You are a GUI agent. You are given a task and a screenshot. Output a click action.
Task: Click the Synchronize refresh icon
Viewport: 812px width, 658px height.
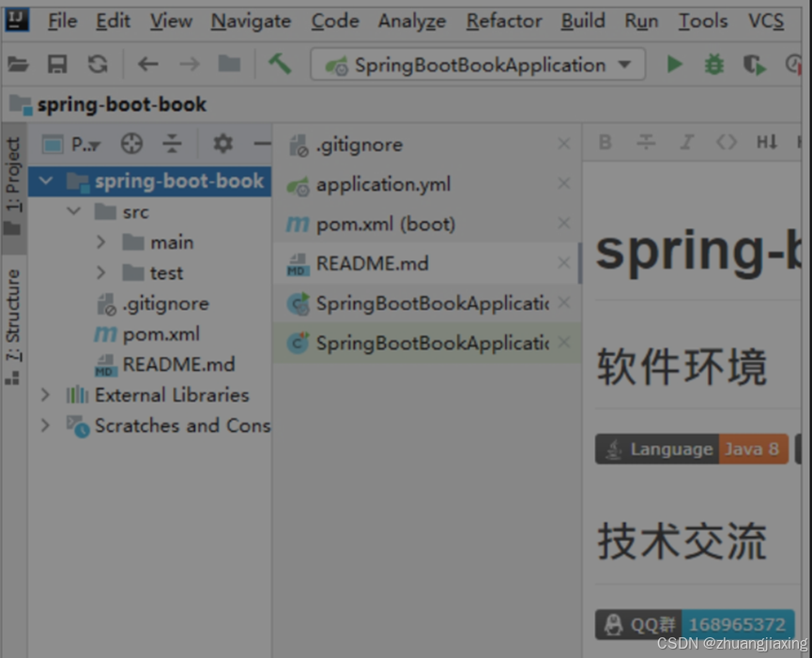(98, 65)
